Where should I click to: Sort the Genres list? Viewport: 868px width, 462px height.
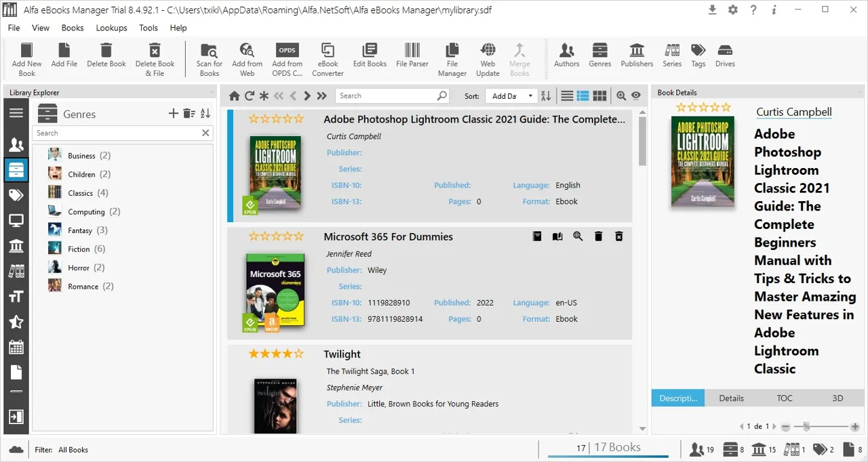pos(205,114)
